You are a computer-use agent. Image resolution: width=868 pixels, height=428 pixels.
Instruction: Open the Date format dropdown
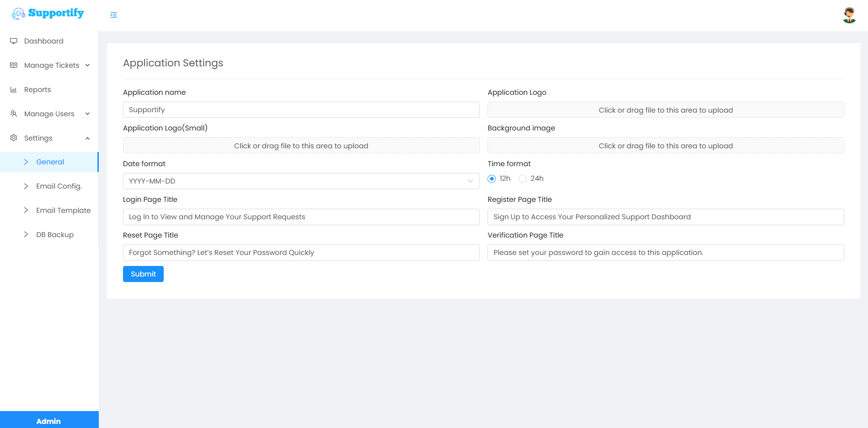click(301, 181)
